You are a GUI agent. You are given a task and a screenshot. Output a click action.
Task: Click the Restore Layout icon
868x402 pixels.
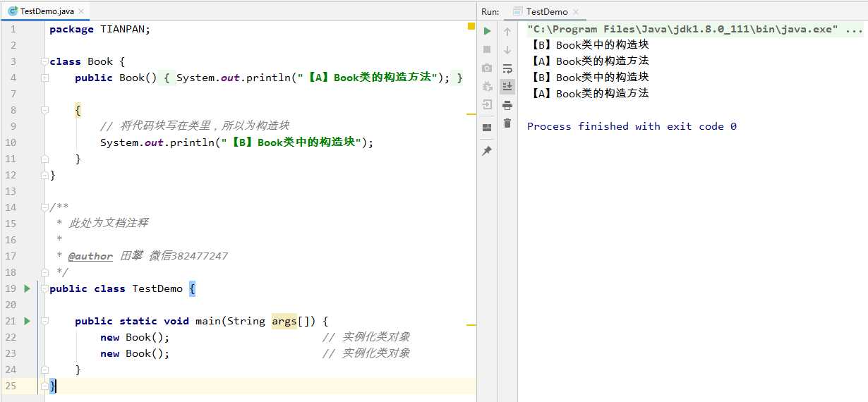487,128
